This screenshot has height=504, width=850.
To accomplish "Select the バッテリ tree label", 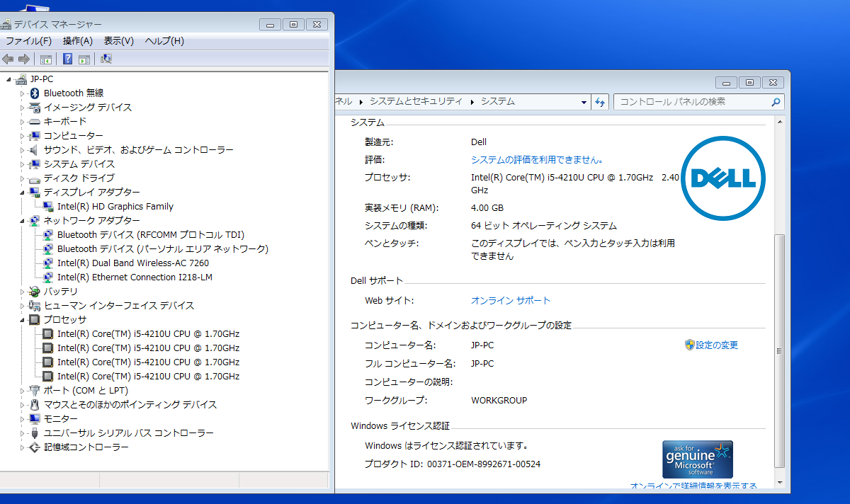I will (61, 292).
